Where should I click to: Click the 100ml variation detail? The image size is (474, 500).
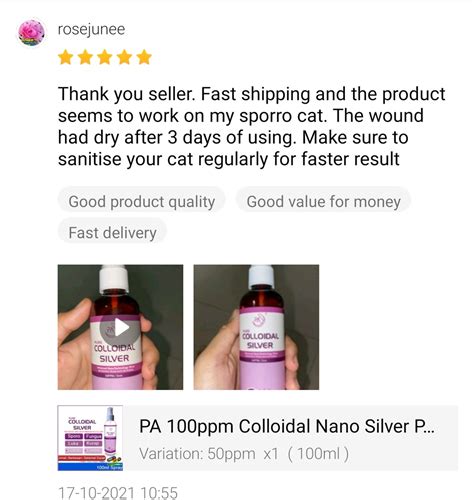[318, 454]
